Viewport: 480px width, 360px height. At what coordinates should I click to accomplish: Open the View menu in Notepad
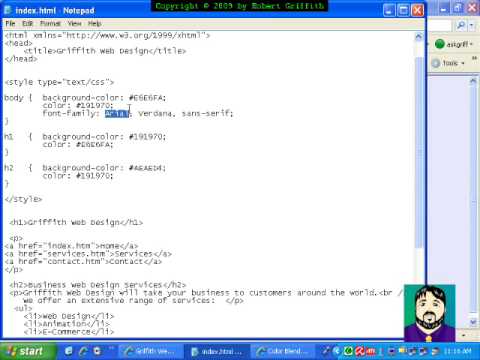click(75, 23)
